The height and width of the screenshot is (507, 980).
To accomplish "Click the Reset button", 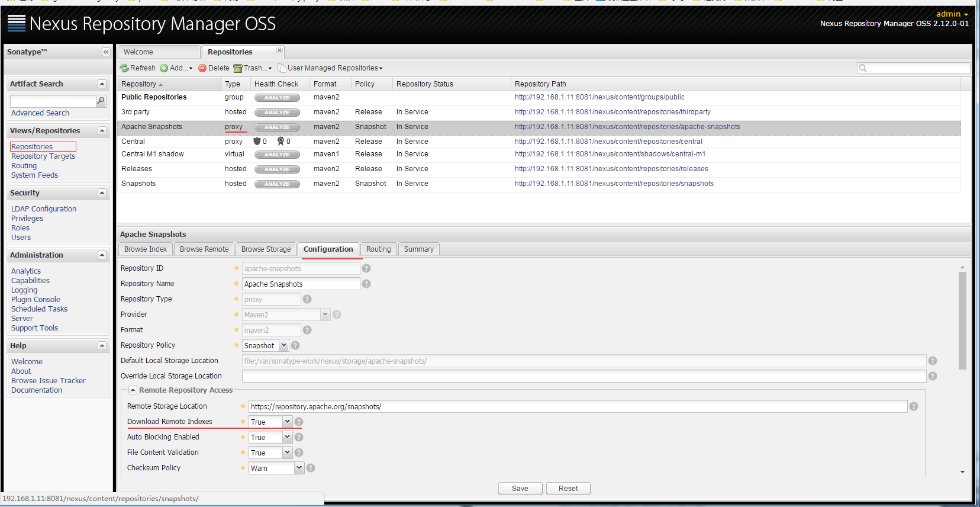I will click(x=568, y=489).
